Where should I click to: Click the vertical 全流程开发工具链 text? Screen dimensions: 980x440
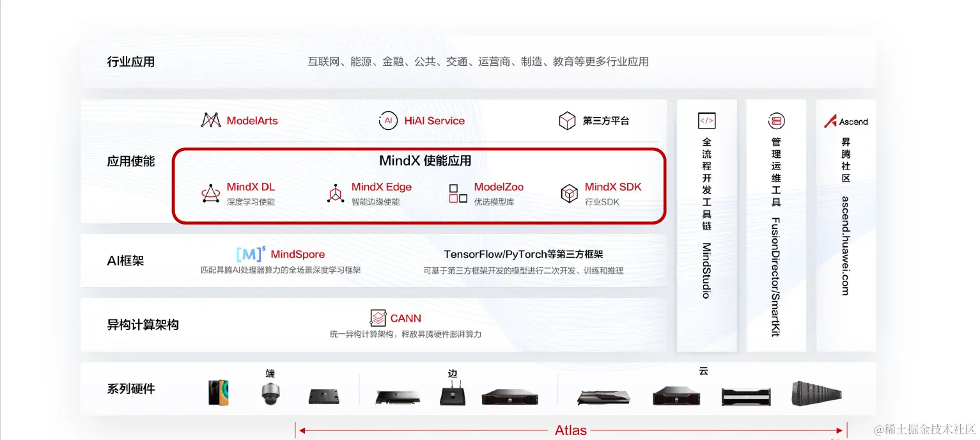706,184
